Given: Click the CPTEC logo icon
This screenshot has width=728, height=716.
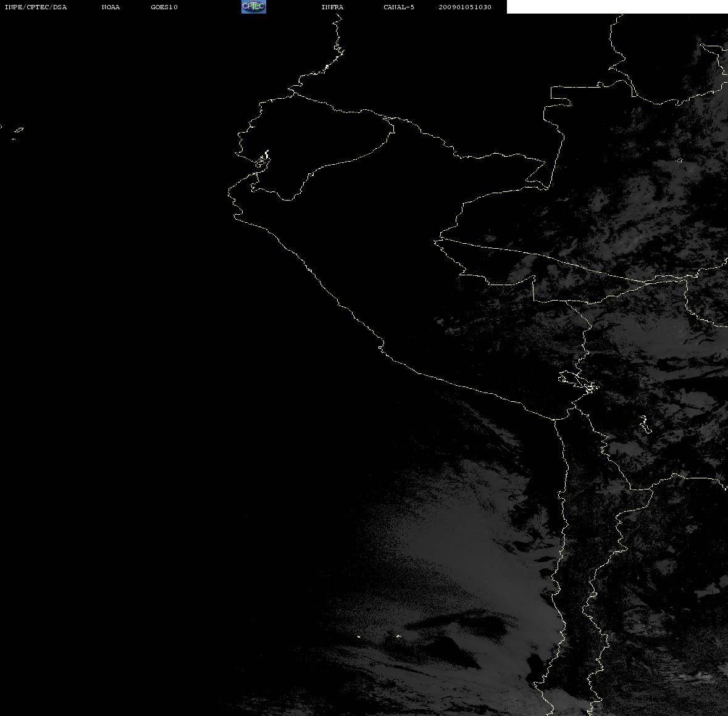Looking at the screenshot, I should click(254, 7).
